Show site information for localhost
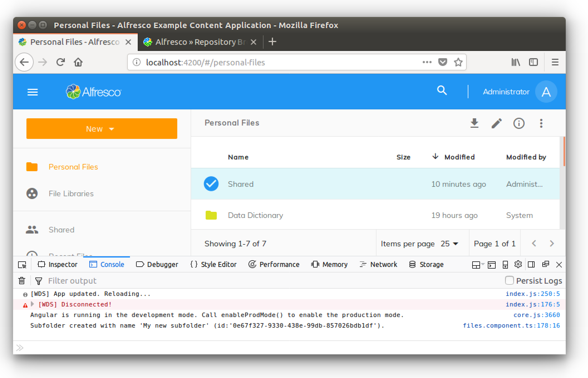Screen dimensions: 588x378 [136, 62]
